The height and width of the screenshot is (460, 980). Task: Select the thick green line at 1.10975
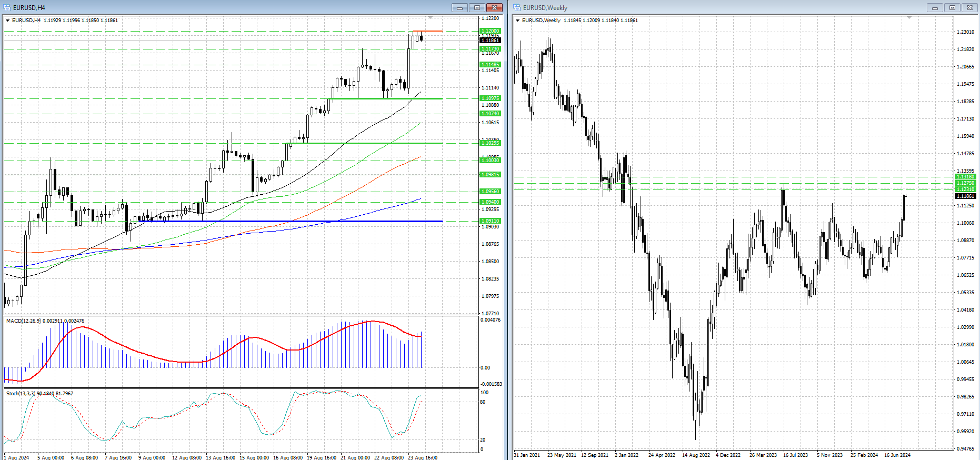click(x=384, y=98)
